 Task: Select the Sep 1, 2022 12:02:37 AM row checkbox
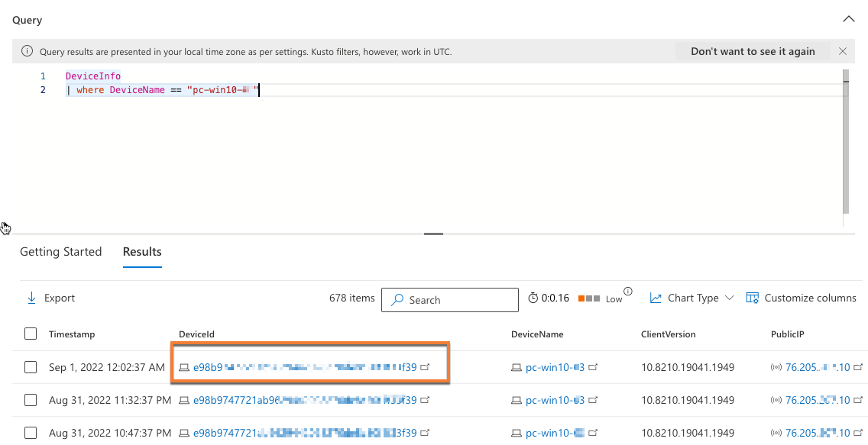(x=31, y=367)
